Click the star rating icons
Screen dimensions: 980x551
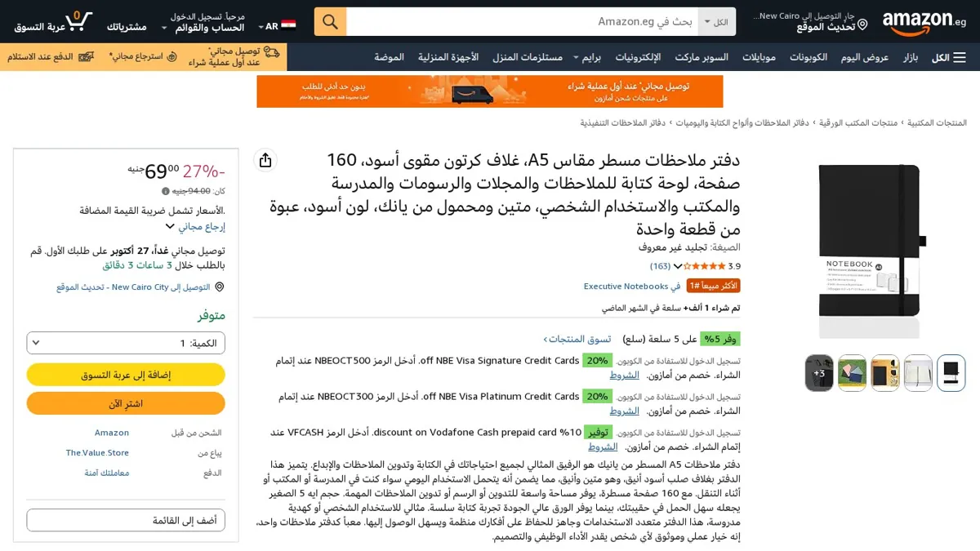(704, 266)
